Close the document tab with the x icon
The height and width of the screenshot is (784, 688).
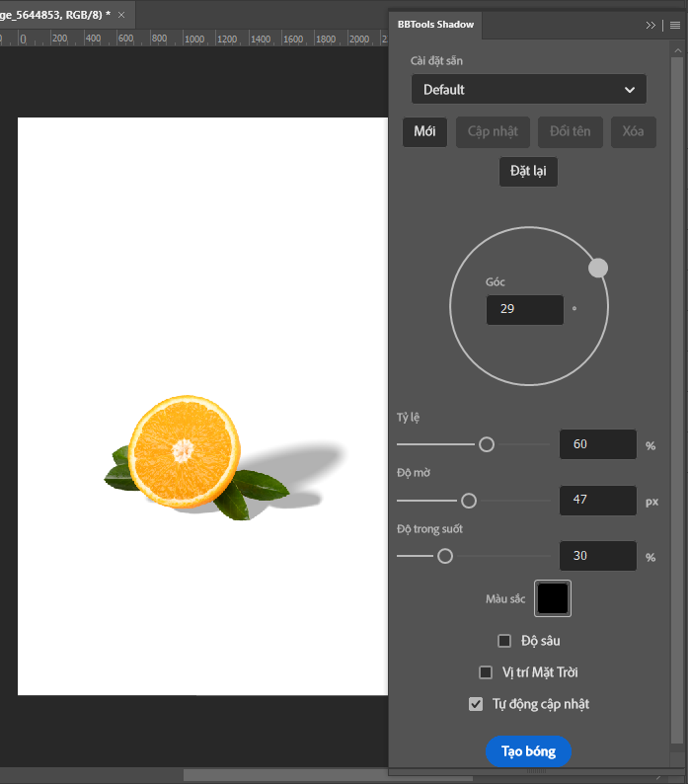[121, 15]
